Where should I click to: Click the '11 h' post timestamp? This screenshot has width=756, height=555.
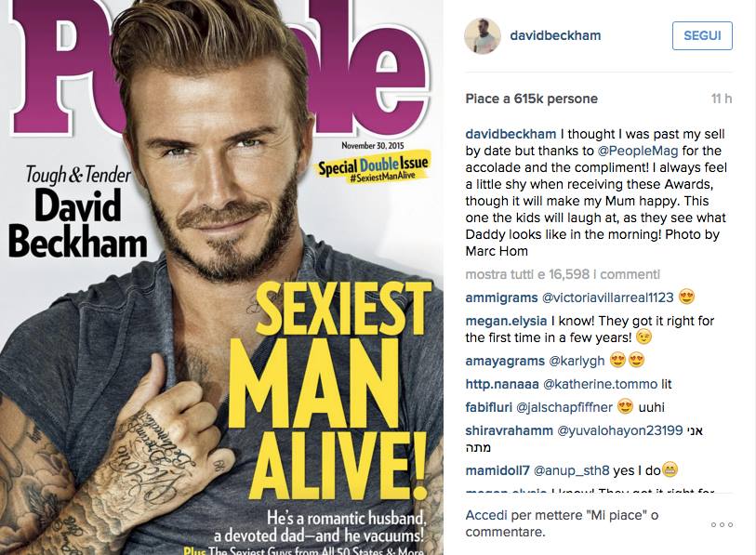[722, 99]
